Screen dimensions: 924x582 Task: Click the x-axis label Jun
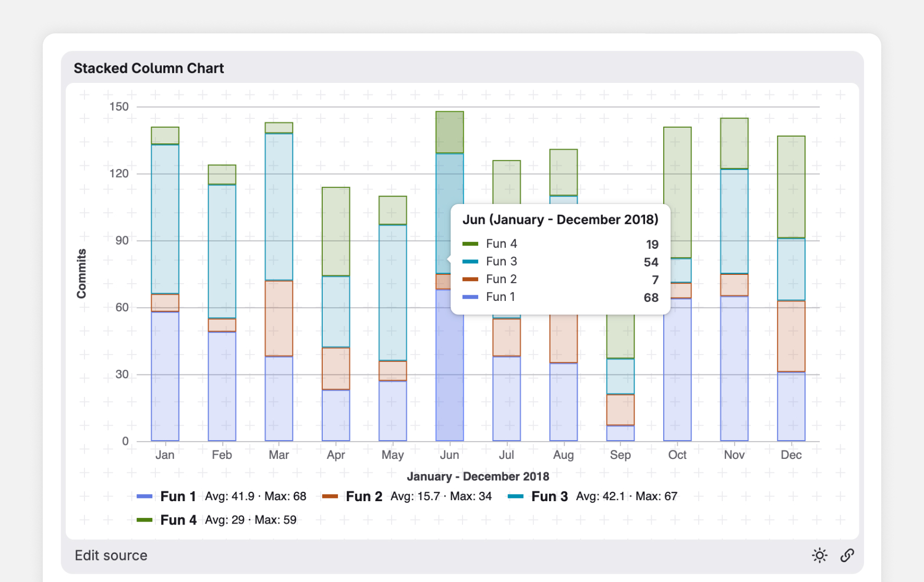point(449,455)
